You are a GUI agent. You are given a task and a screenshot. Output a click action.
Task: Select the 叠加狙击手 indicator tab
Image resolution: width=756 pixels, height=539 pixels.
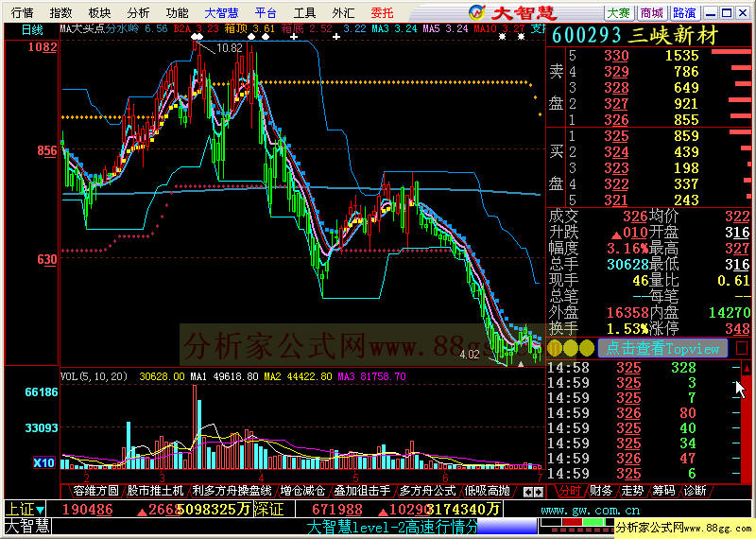362,491
